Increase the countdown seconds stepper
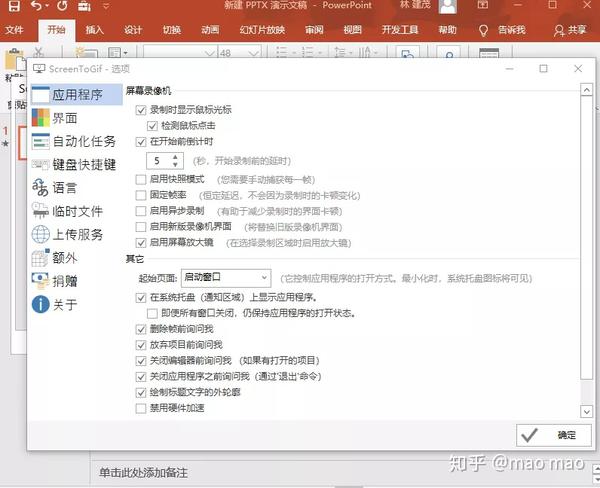The image size is (600, 488). 175,157
